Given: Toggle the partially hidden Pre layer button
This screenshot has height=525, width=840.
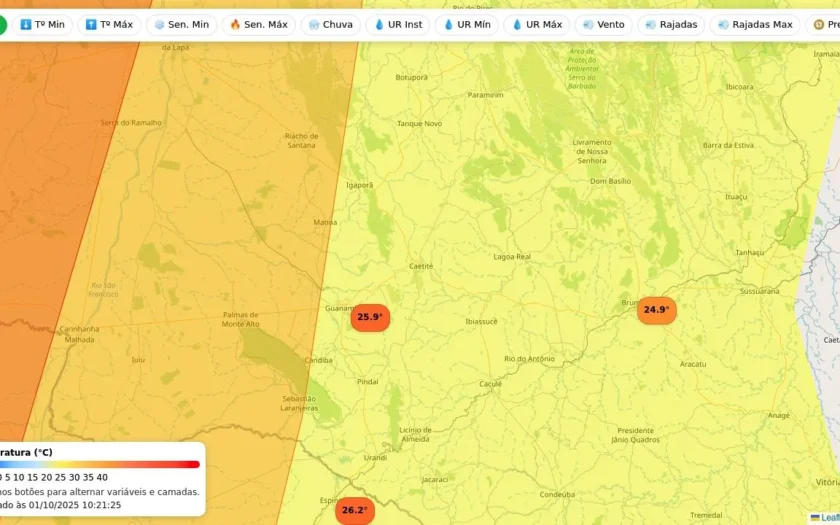Looking at the screenshot, I should pos(823,24).
